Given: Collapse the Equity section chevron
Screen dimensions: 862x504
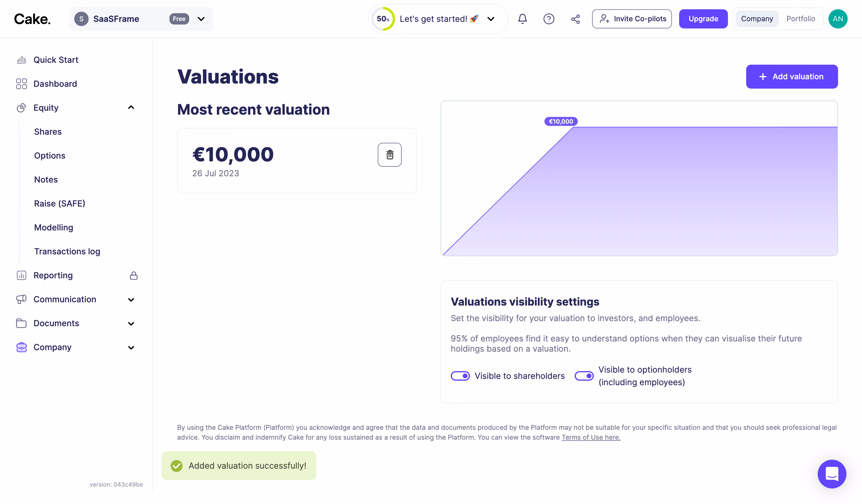Looking at the screenshot, I should pyautogui.click(x=131, y=108).
